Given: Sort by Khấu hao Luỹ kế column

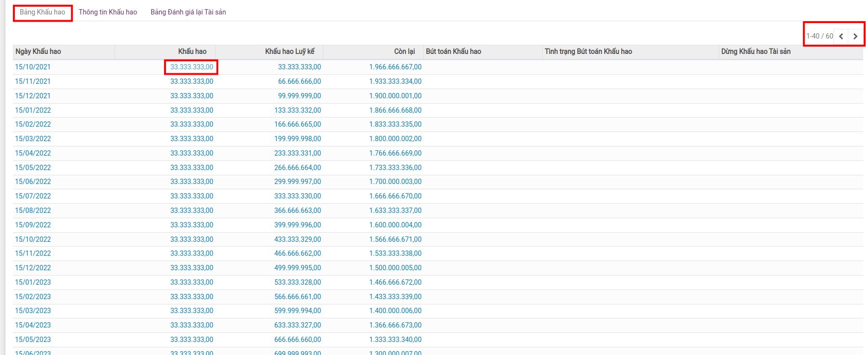Looking at the screenshot, I should click(290, 52).
